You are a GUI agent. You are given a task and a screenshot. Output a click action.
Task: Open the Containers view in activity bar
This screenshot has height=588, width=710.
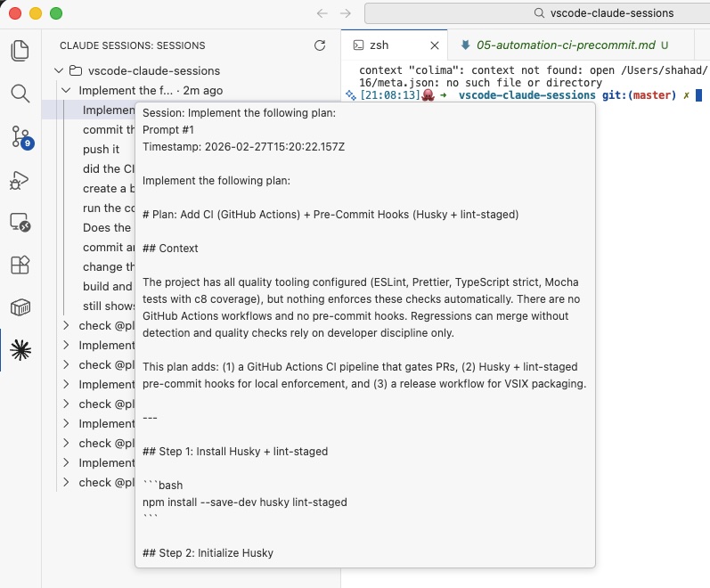[x=20, y=307]
